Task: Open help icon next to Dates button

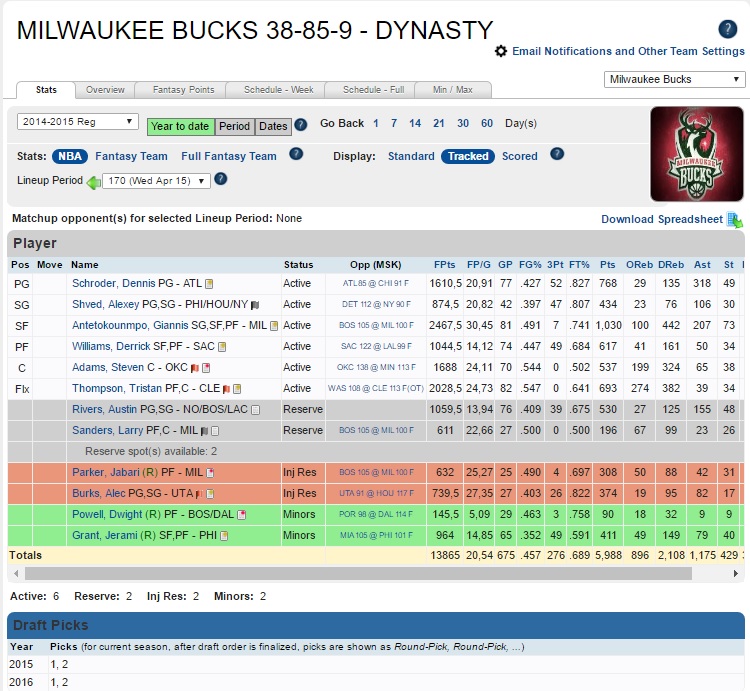Action: (300, 125)
